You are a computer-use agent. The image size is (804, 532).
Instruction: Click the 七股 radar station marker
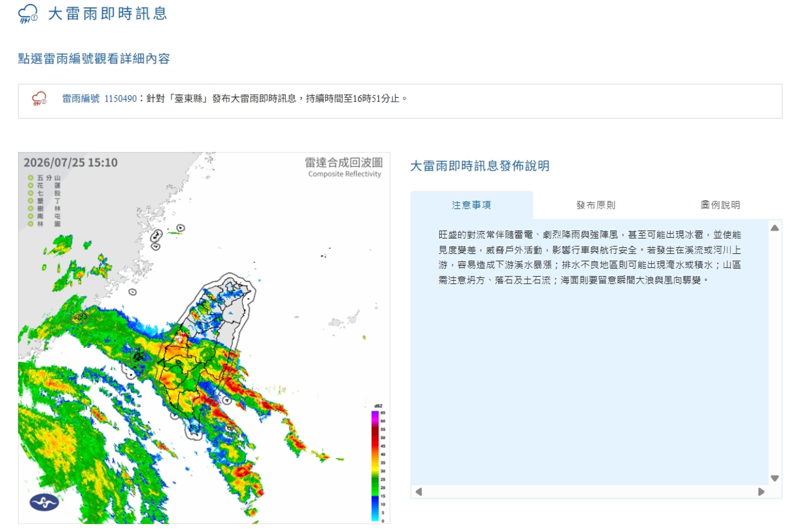pos(30,193)
